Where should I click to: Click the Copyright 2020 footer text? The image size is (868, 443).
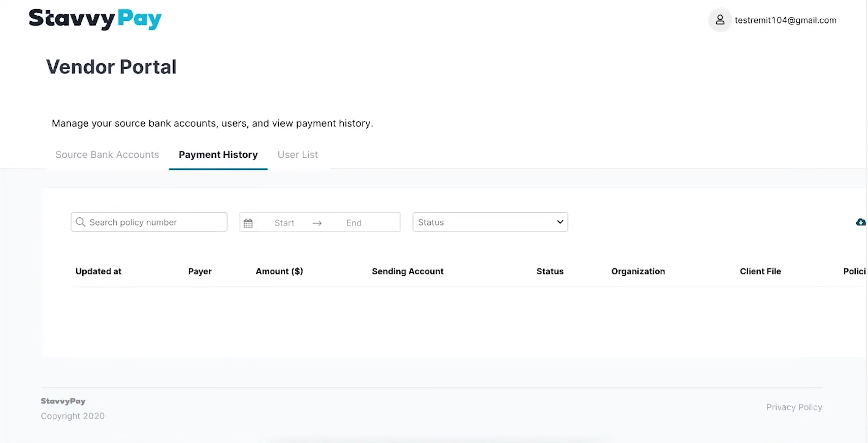point(73,416)
